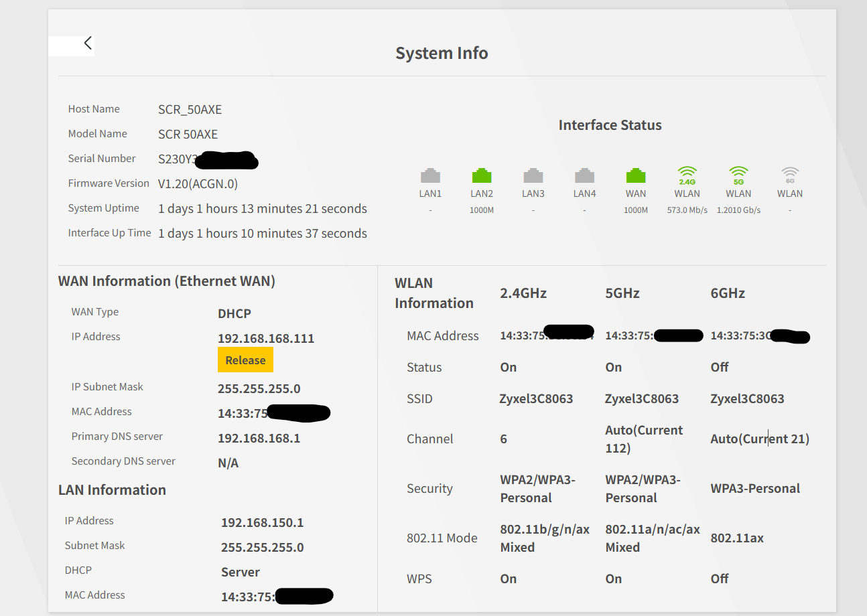Image resolution: width=867 pixels, height=616 pixels.
Task: Click the Interface Status heading
Action: 610,125
